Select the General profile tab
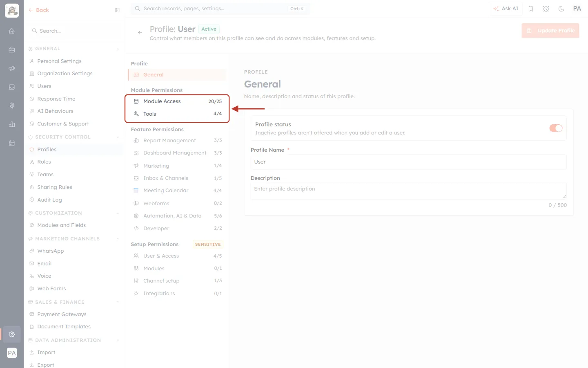The height and width of the screenshot is (368, 588). point(177,75)
